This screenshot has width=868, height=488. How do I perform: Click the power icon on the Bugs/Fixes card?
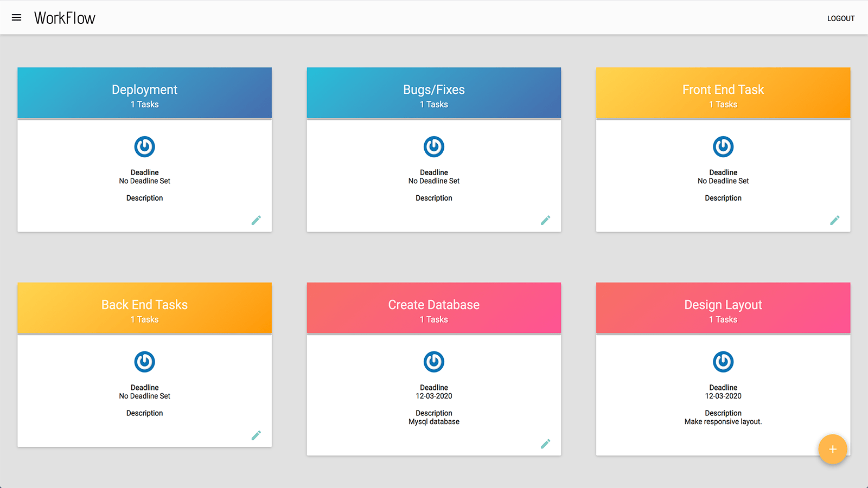434,146
